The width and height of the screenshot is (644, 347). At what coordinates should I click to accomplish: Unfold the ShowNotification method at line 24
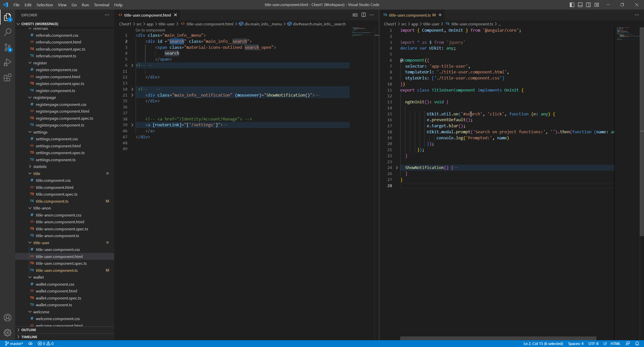397,168
